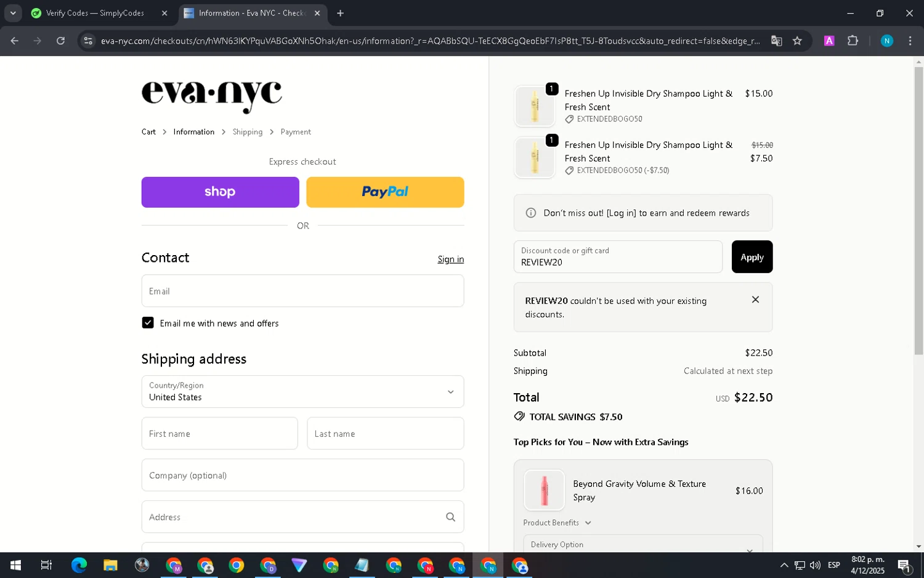Image resolution: width=924 pixels, height=578 pixels.
Task: Open the extensions puzzle icon
Action: point(853,41)
